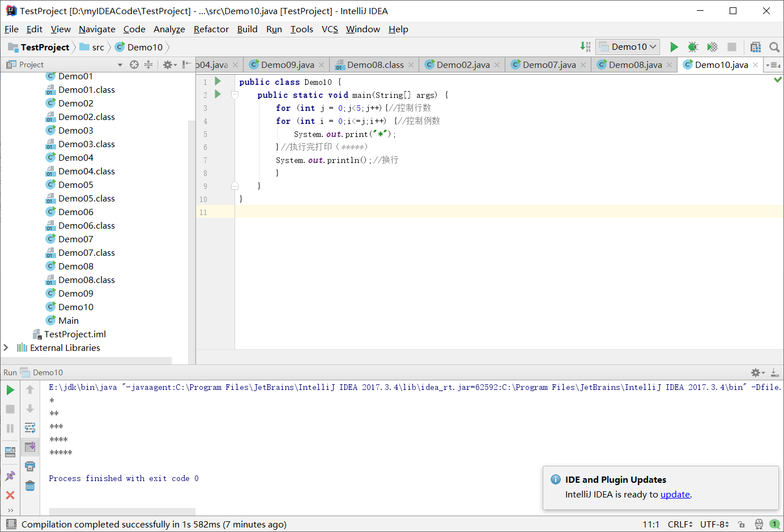The height and width of the screenshot is (532, 784).
Task: Click Scroll from Source target icon
Action: [134, 65]
